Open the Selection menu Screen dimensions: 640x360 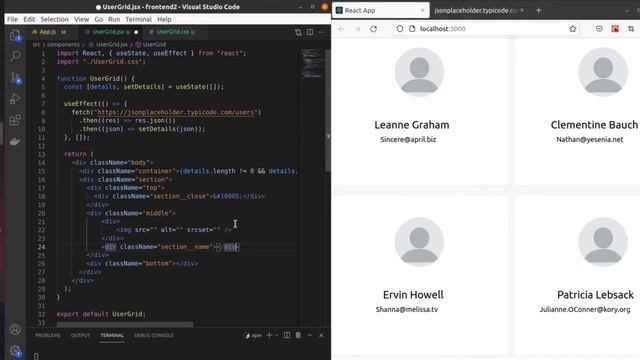(54, 19)
